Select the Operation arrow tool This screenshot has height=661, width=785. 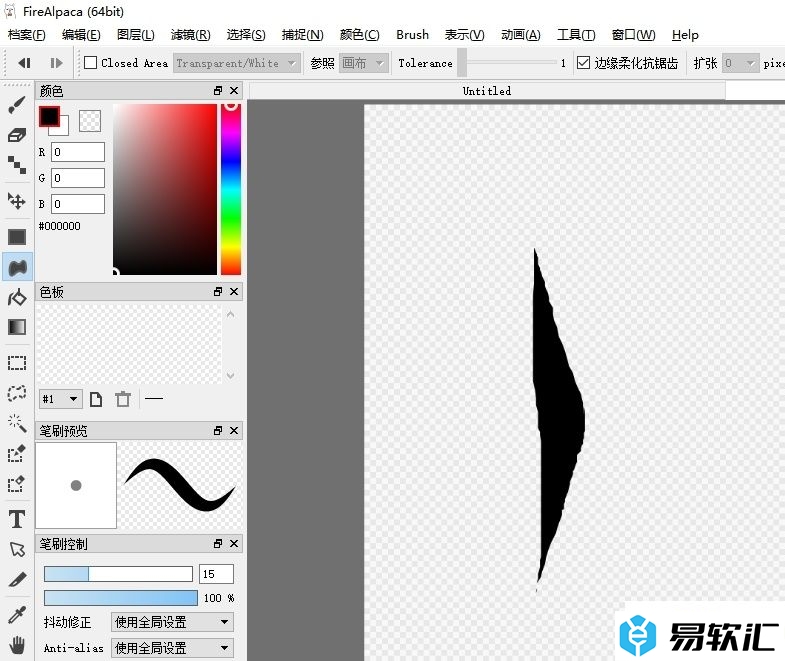17,549
